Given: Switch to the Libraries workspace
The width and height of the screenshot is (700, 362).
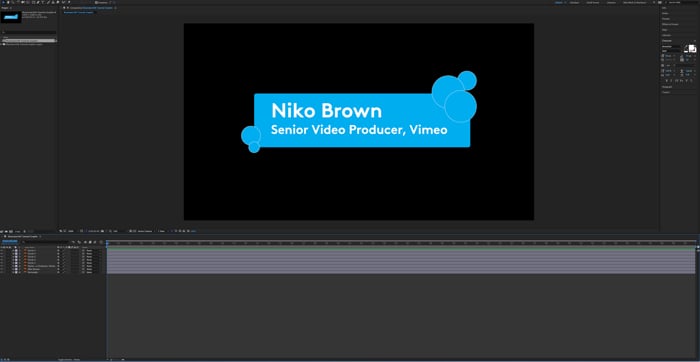Looking at the screenshot, I should click(611, 2).
